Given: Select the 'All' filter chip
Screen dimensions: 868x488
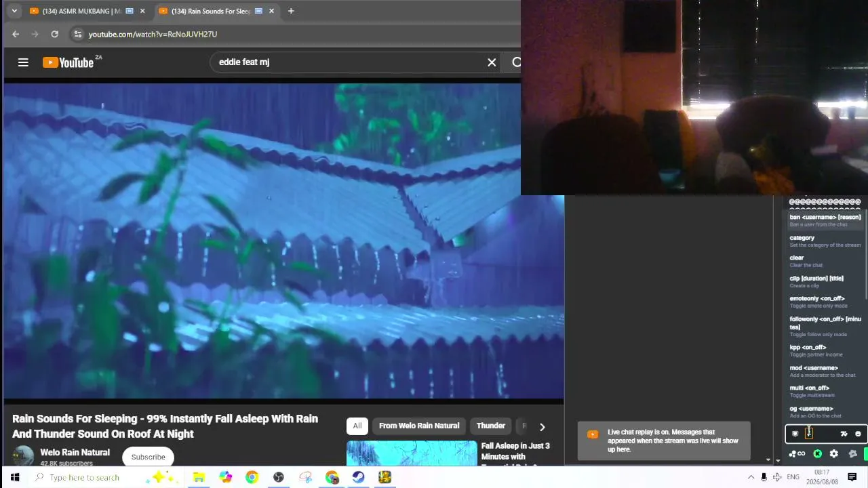Looking at the screenshot, I should (357, 426).
